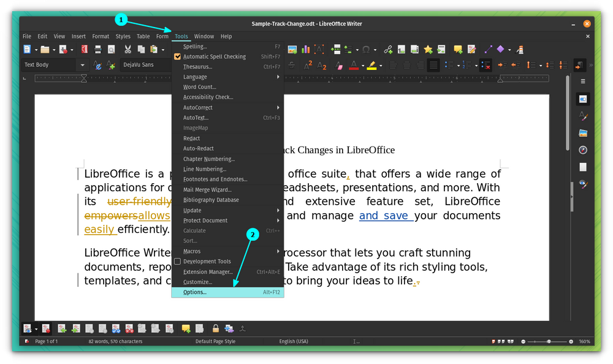Image resolution: width=613 pixels, height=364 pixels.
Task: Click the Protect Changes lock icon
Action: [215, 328]
